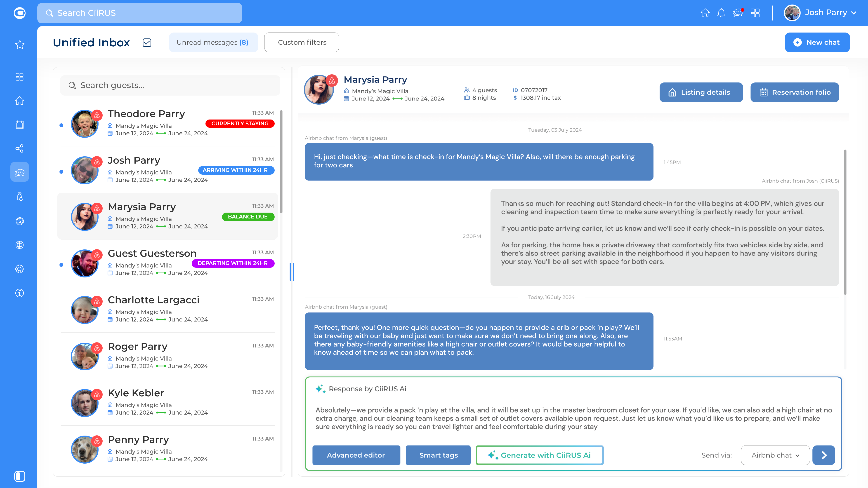Open the notifications bell icon
Image resolution: width=868 pixels, height=488 pixels.
(721, 13)
